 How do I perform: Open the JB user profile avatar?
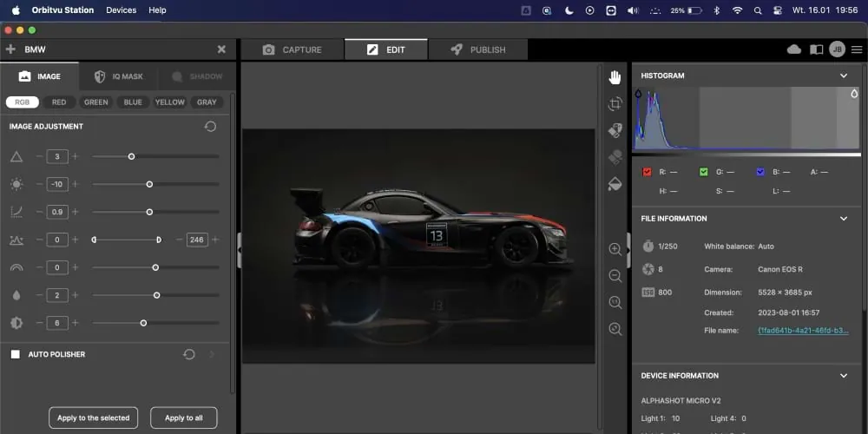tap(837, 49)
